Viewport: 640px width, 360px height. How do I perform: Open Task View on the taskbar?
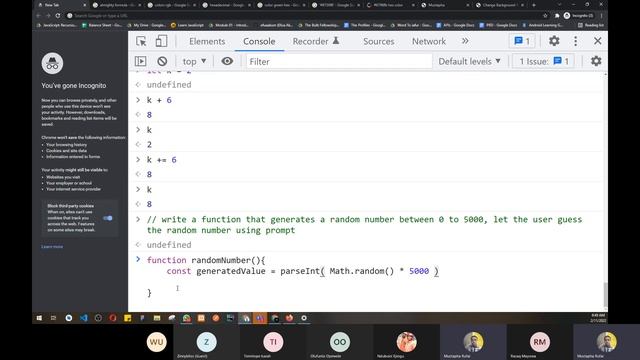(53, 318)
